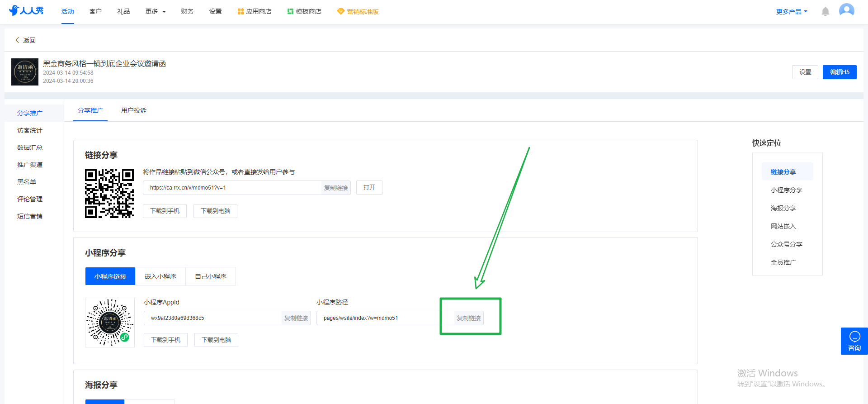
Task: Click the 编辑H5 button
Action: [840, 72]
